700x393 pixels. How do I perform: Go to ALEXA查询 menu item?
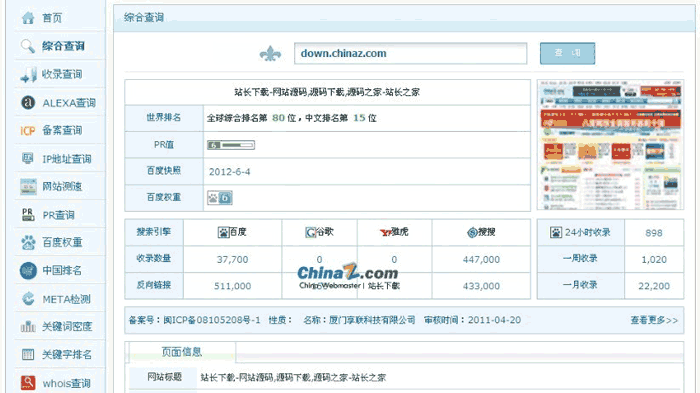69,103
